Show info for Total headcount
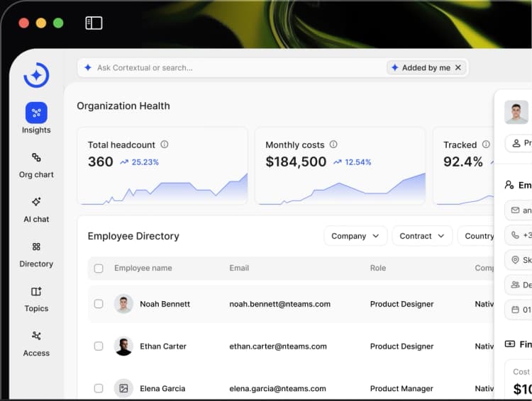The image size is (532, 401). (x=165, y=145)
